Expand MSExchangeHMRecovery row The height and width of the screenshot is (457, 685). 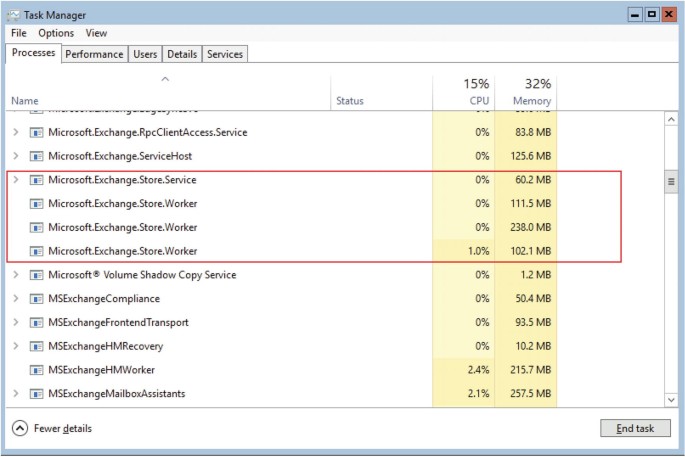(x=16, y=346)
